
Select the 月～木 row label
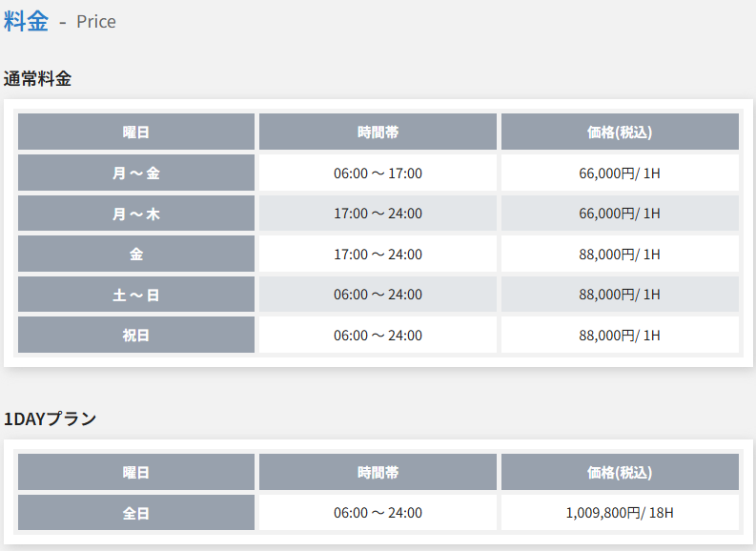pyautogui.click(x=136, y=214)
